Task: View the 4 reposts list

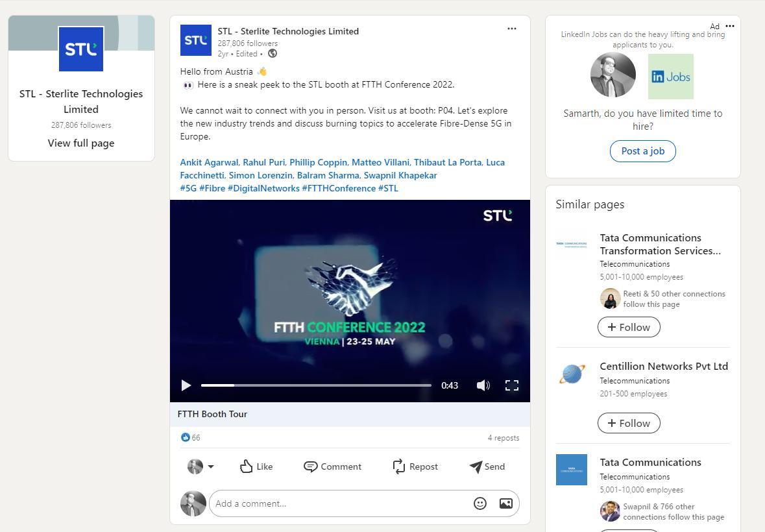Action: [504, 438]
